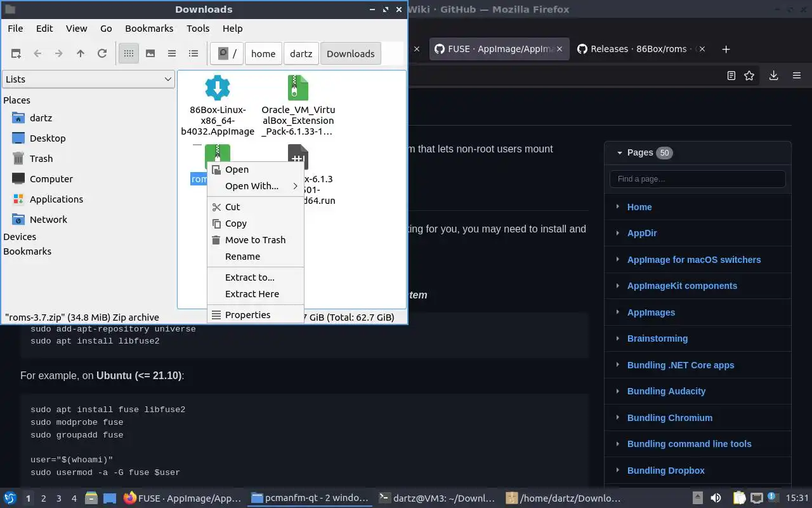Open the Lists side pane dropdown
Screen dimensions: 812x508
tap(88, 79)
